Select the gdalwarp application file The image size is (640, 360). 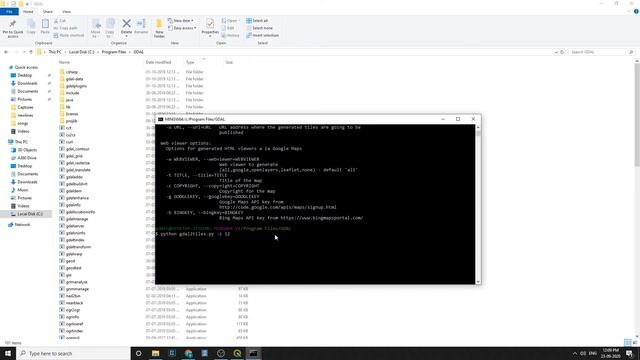coord(74,254)
